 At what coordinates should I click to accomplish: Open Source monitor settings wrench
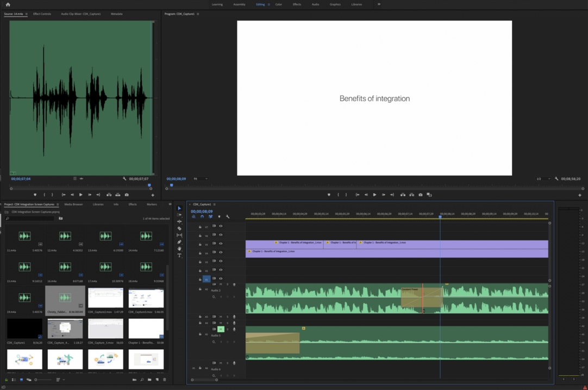tap(124, 178)
